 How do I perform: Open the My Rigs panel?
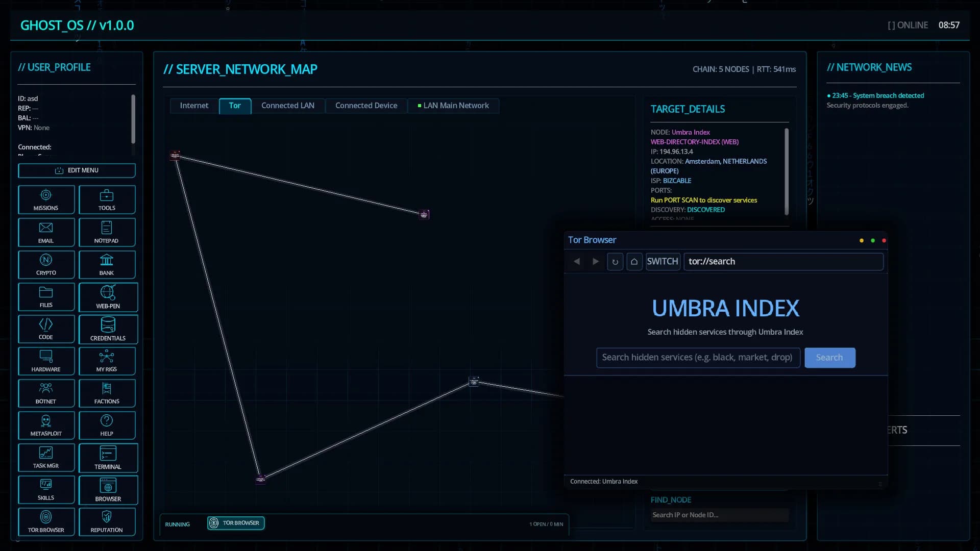tap(107, 361)
